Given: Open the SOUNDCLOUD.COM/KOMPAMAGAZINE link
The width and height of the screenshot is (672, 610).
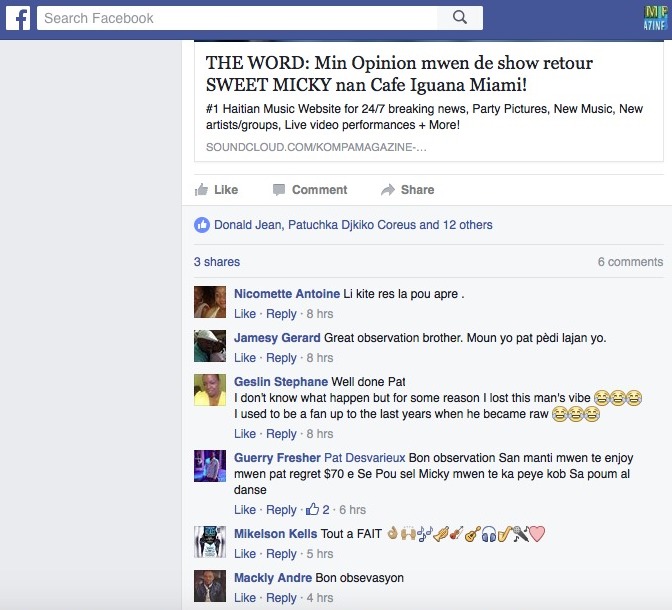Looking at the screenshot, I should 316,147.
